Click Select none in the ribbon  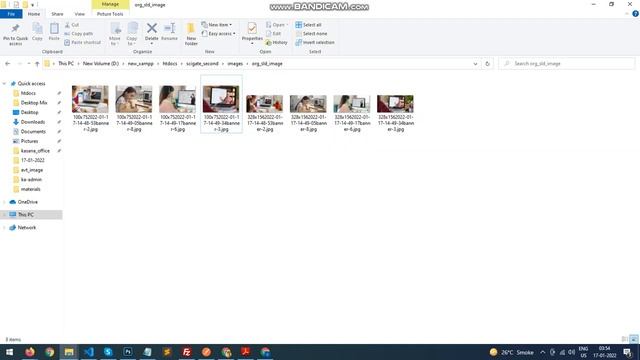click(311, 33)
